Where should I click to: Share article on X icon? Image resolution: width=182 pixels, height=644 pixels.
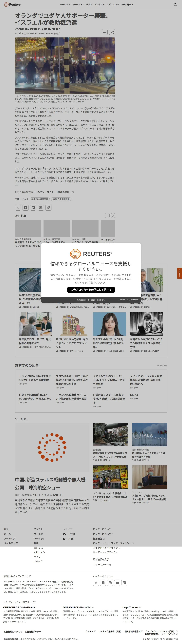[x=18, y=207]
